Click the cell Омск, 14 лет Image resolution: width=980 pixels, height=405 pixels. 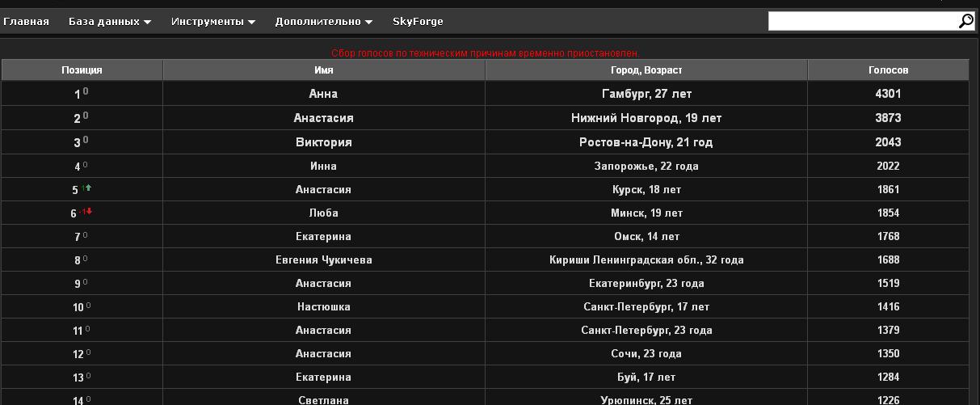[646, 236]
